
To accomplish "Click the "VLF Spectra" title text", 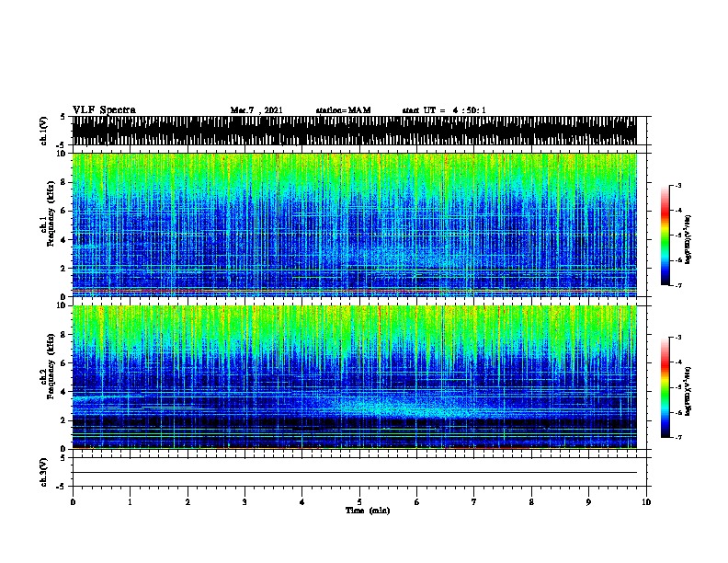I will 104,110.
